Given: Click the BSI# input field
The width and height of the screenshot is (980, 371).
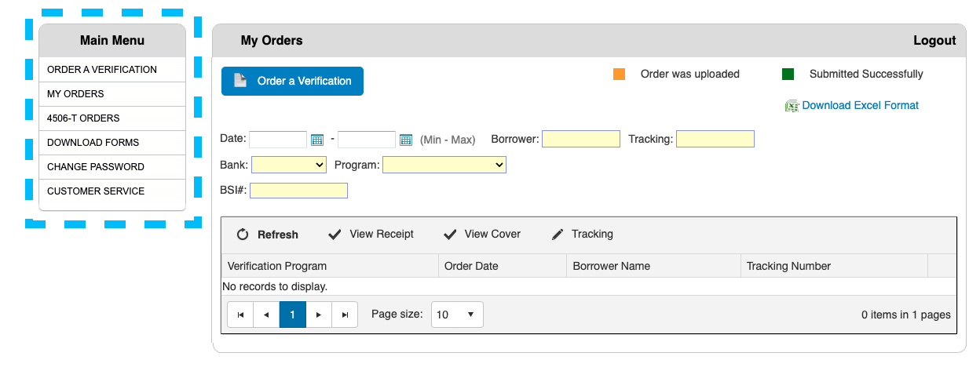Looking at the screenshot, I should click(298, 191).
